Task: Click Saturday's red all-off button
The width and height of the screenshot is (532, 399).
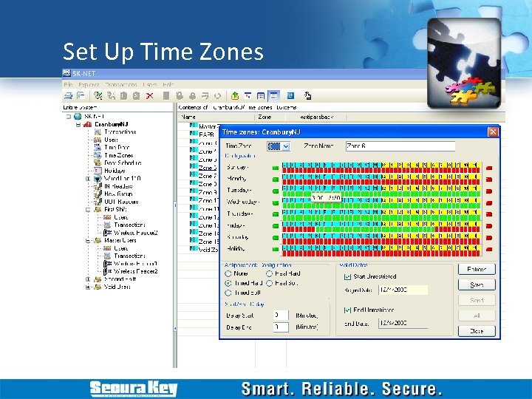Action: tap(489, 238)
